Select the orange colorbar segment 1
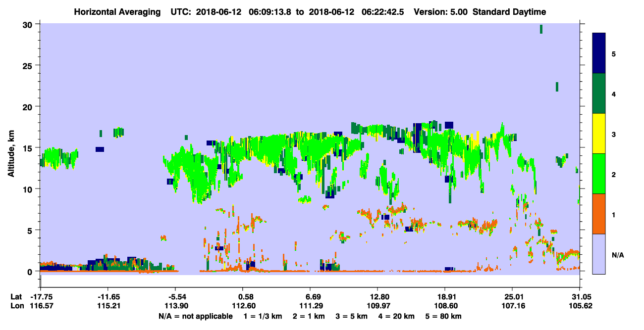The width and height of the screenshot is (644, 330). pyautogui.click(x=599, y=214)
